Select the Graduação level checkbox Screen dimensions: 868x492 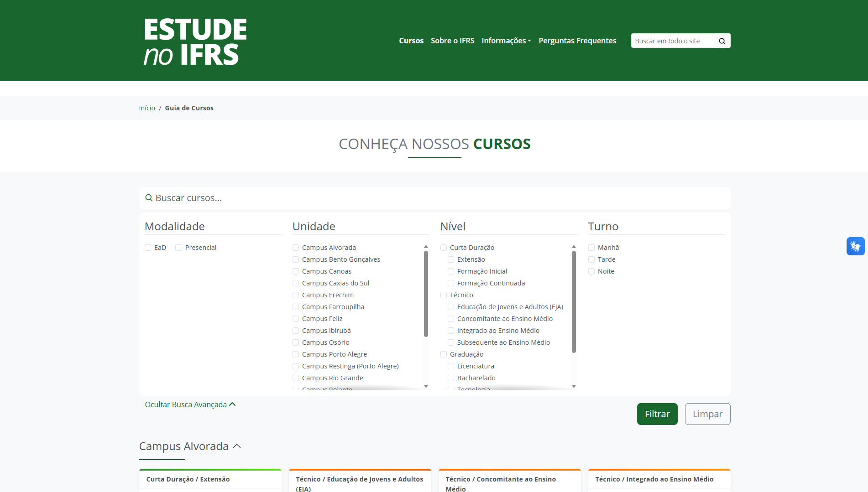pyautogui.click(x=444, y=354)
